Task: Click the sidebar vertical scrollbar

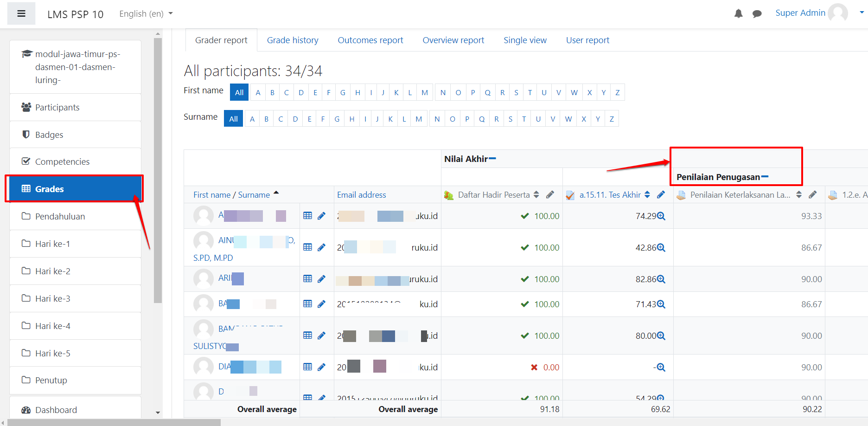Action: coord(158,170)
